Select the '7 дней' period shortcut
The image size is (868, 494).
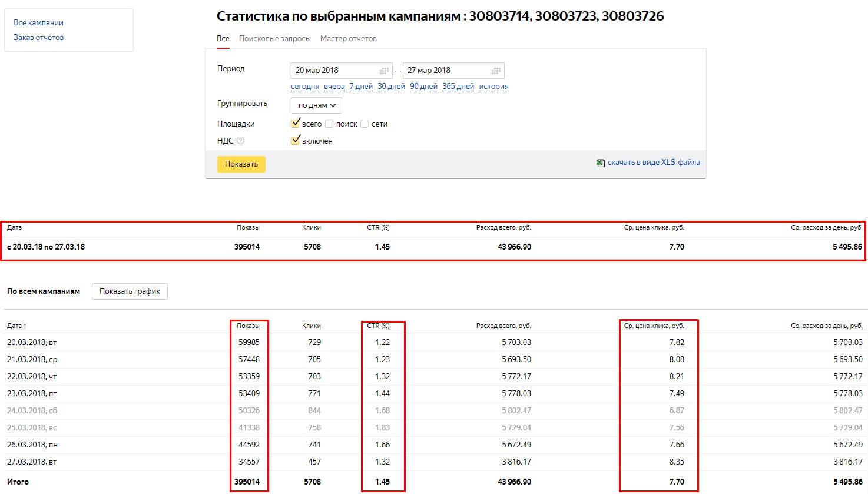tap(361, 87)
